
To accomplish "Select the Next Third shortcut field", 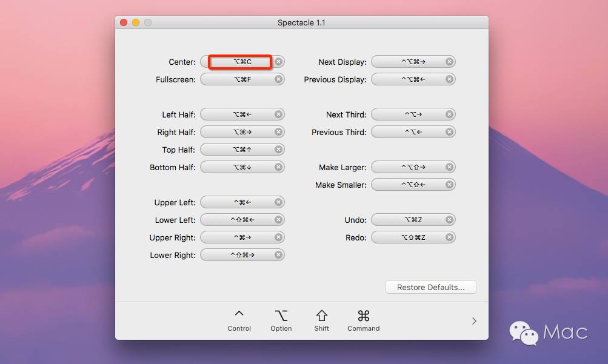I will coord(413,114).
